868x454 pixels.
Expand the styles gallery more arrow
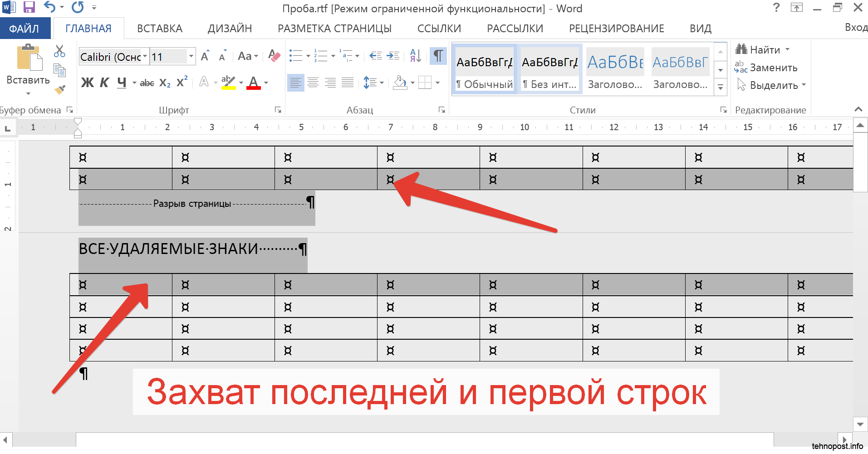click(721, 87)
